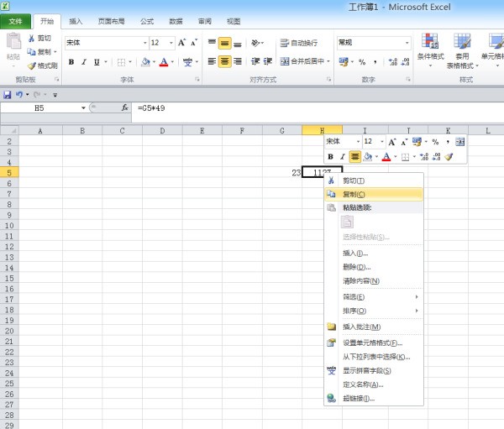The height and width of the screenshot is (429, 504).
Task: Expand the Merge and Center arrow
Action: (328, 61)
